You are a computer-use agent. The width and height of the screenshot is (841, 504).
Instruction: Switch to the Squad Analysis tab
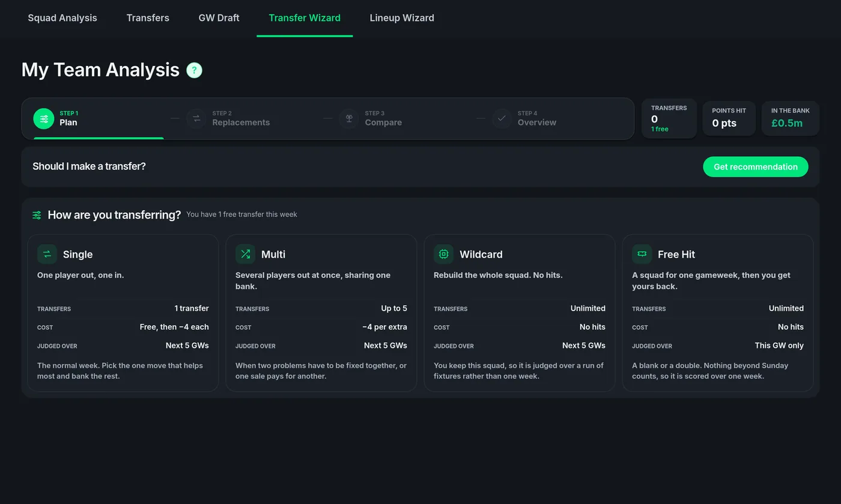click(x=62, y=18)
